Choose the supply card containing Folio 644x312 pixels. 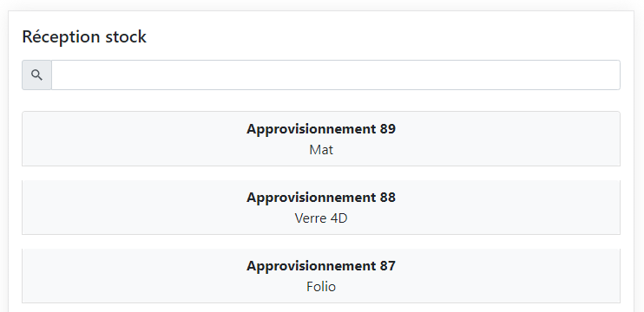(x=321, y=276)
